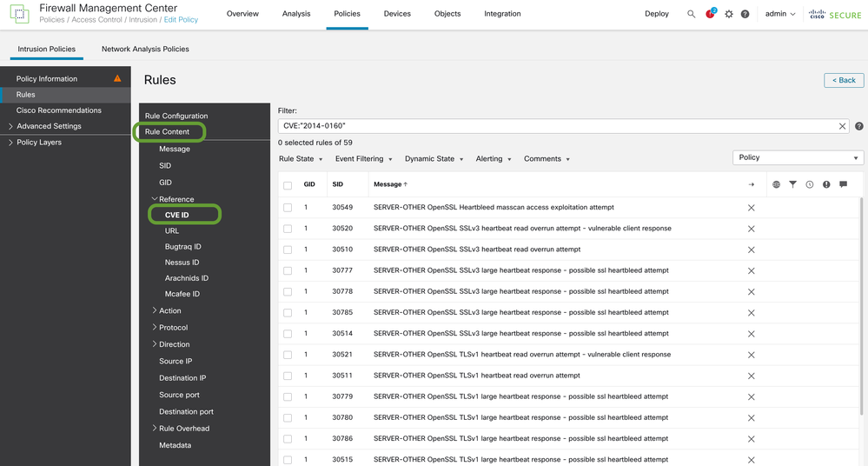Expand the Action filter group

(x=155, y=311)
